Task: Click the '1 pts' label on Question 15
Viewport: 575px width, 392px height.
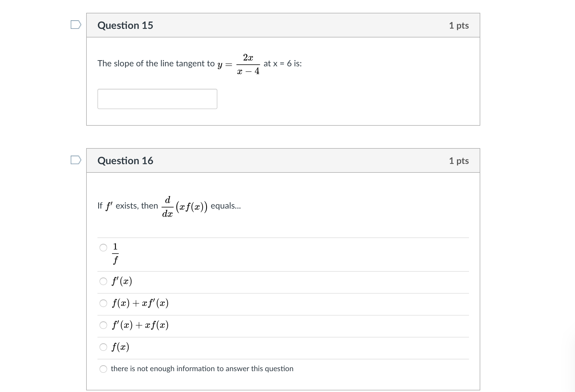Action: pos(459,25)
